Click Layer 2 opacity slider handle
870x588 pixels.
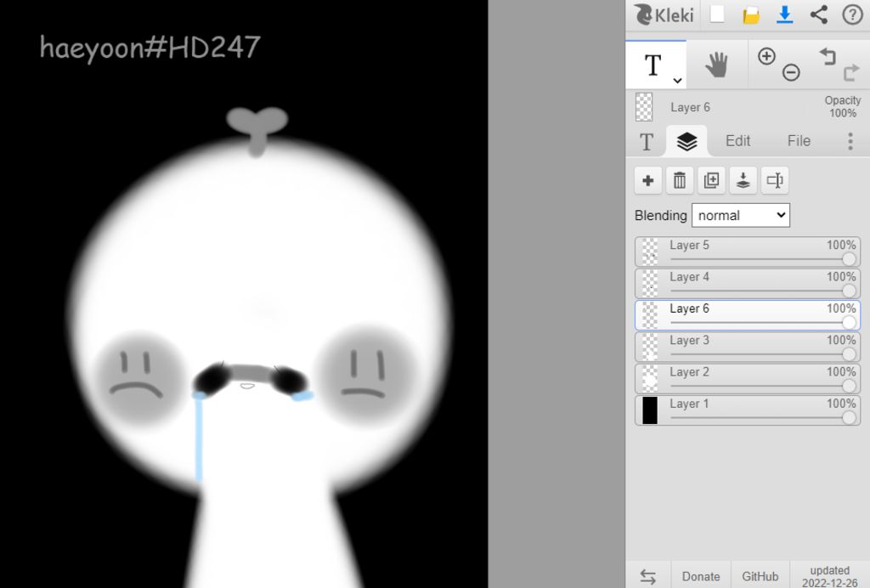(849, 386)
